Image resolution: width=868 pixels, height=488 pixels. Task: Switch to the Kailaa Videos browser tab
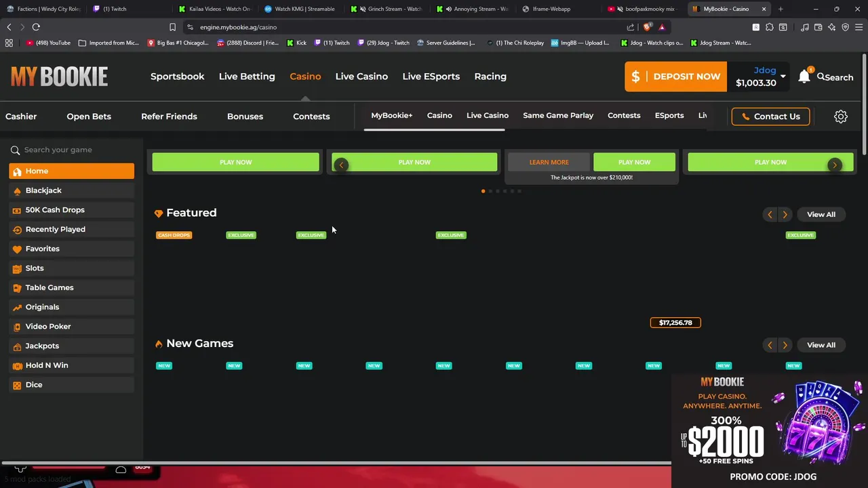point(215,9)
